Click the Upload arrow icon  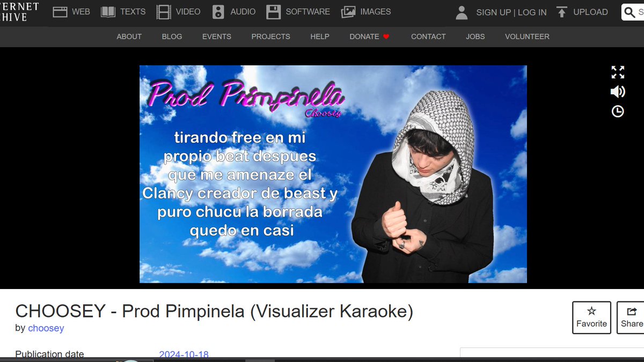coord(561,12)
